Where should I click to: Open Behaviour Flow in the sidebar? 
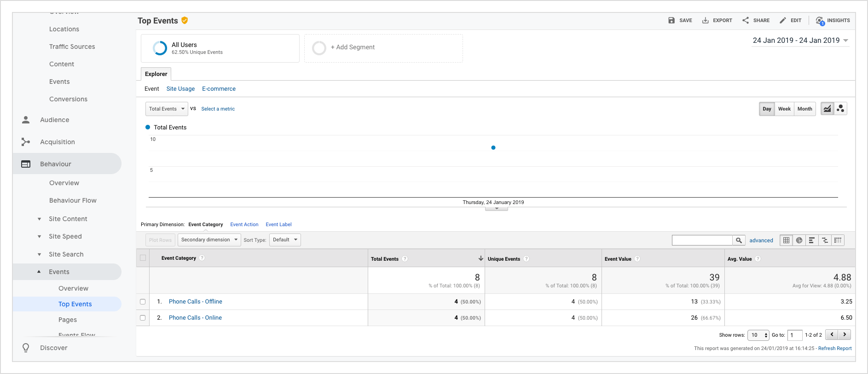coord(73,200)
